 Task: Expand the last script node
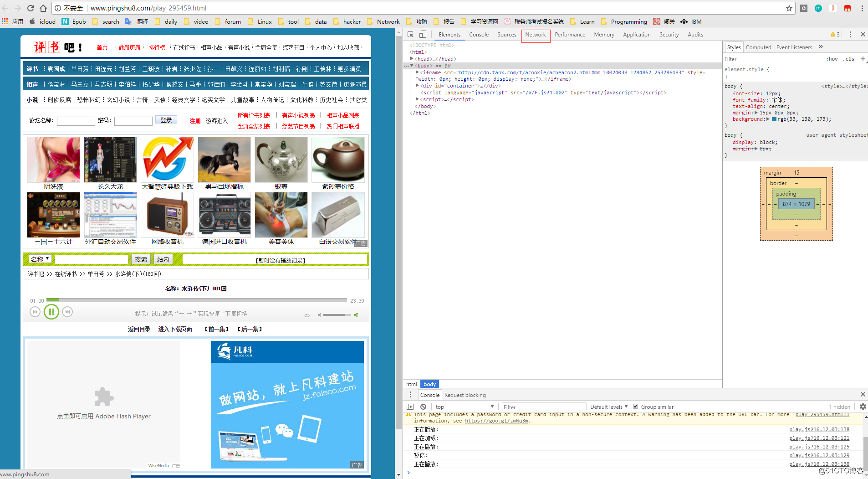click(x=417, y=99)
